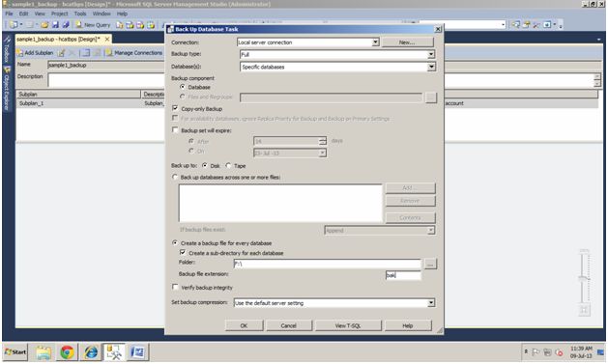Click Cancel in Back Up Database Task
Viewport: 608px width, 364px height.
288,325
